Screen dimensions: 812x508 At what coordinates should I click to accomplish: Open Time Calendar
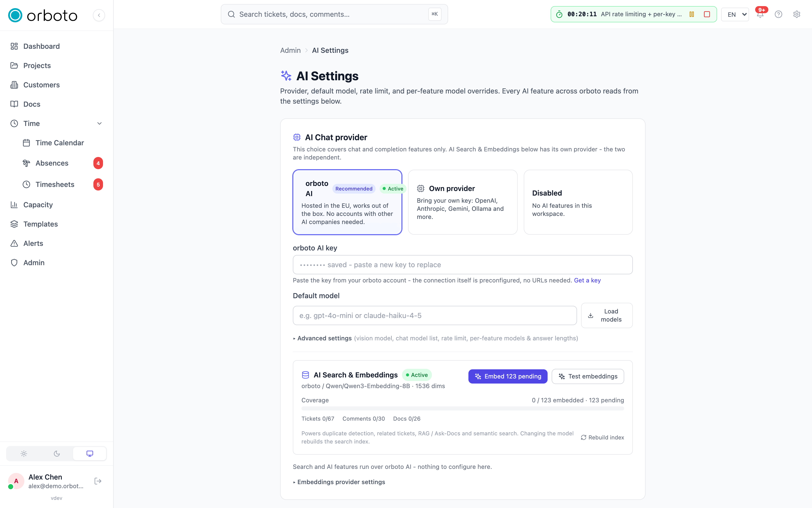(60, 143)
